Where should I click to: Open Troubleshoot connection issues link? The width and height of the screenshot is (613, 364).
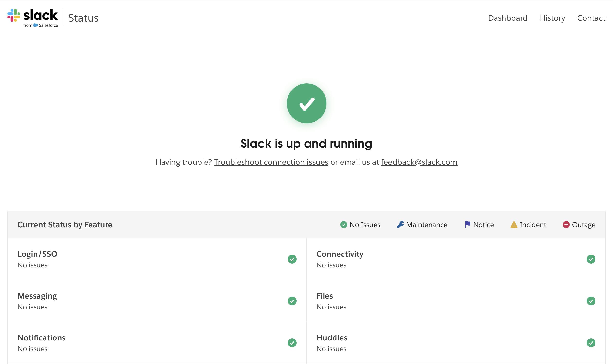tap(271, 162)
